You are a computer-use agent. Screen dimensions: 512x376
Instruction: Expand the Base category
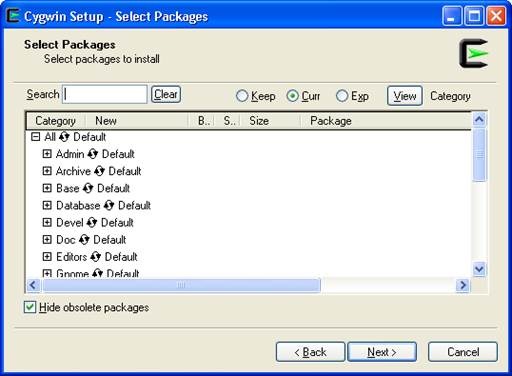coord(47,188)
